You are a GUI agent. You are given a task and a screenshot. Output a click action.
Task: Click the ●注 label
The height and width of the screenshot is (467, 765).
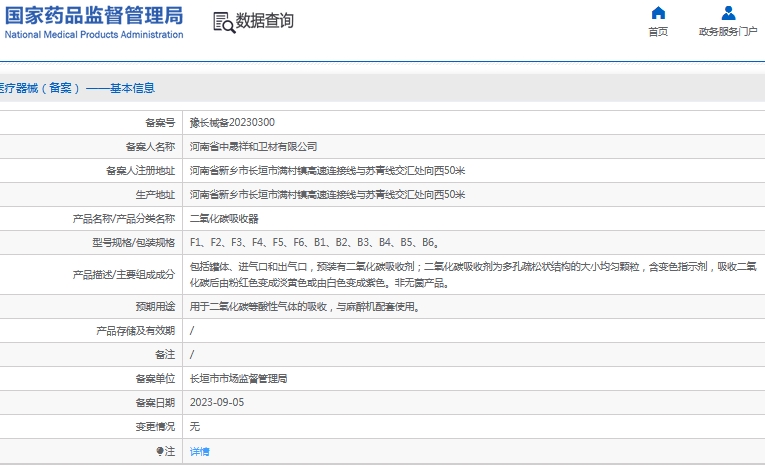click(165, 451)
